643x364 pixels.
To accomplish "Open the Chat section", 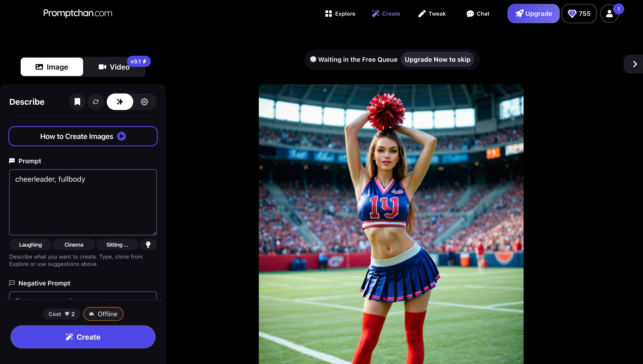I will pyautogui.click(x=478, y=14).
